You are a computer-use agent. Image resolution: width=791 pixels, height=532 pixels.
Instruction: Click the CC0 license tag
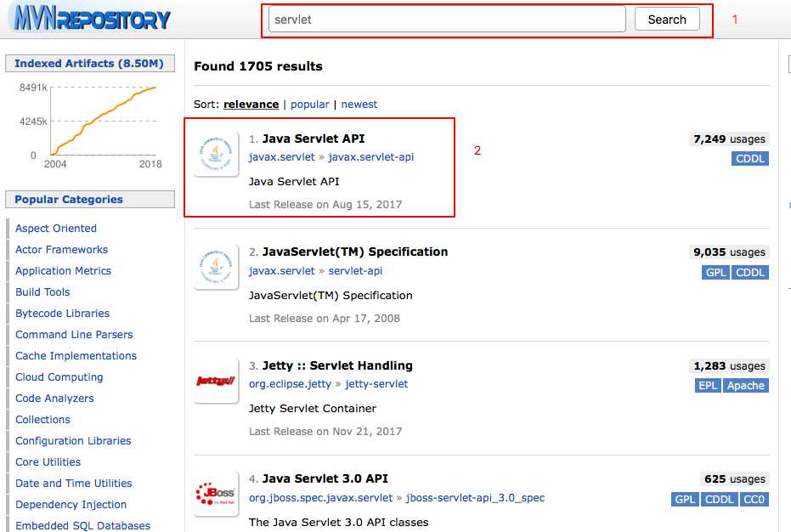click(x=754, y=499)
